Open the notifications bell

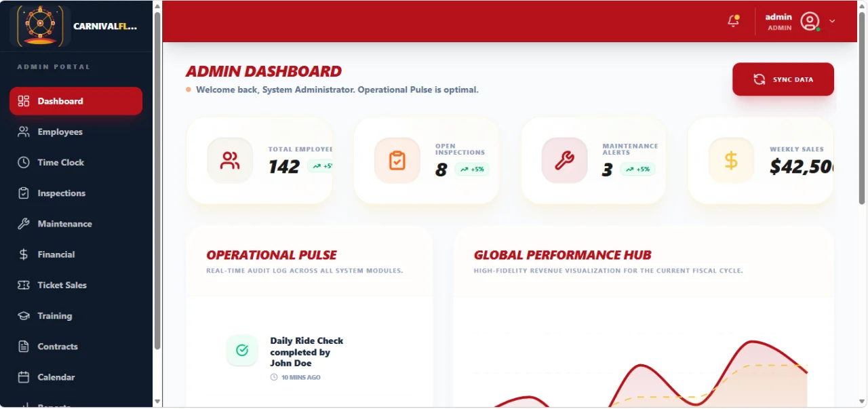(733, 21)
